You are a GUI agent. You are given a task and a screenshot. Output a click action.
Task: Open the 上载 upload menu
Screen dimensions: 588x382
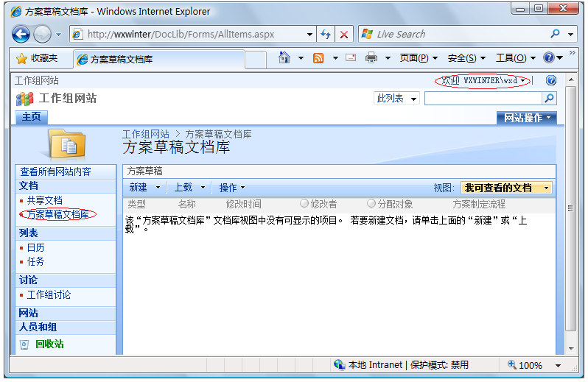pyautogui.click(x=190, y=187)
